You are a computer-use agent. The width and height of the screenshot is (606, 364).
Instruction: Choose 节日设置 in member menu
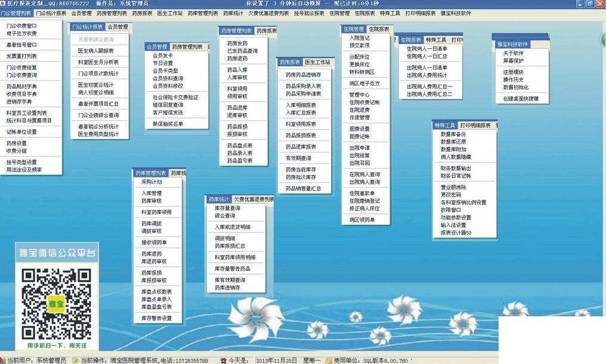(x=163, y=63)
